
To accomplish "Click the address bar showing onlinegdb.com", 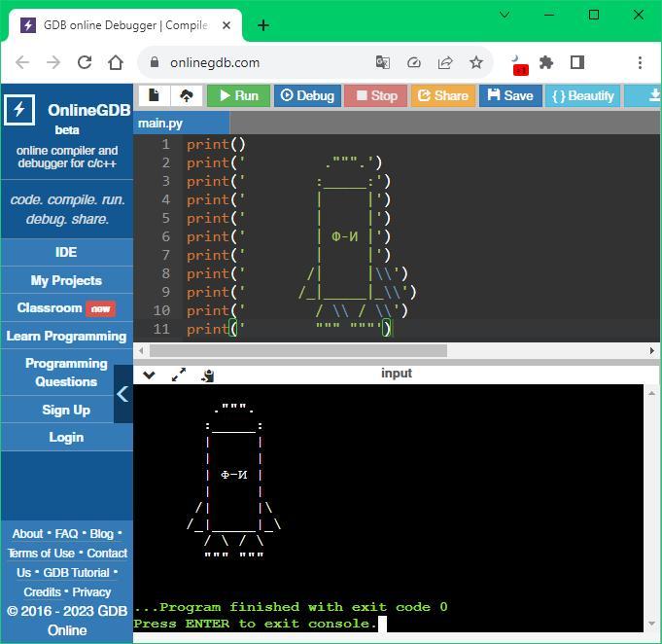I will (x=215, y=62).
